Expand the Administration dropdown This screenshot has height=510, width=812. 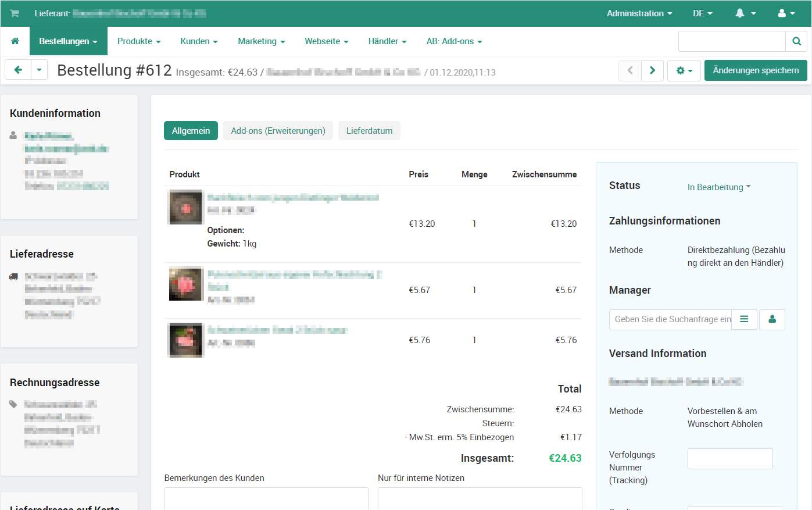point(639,13)
